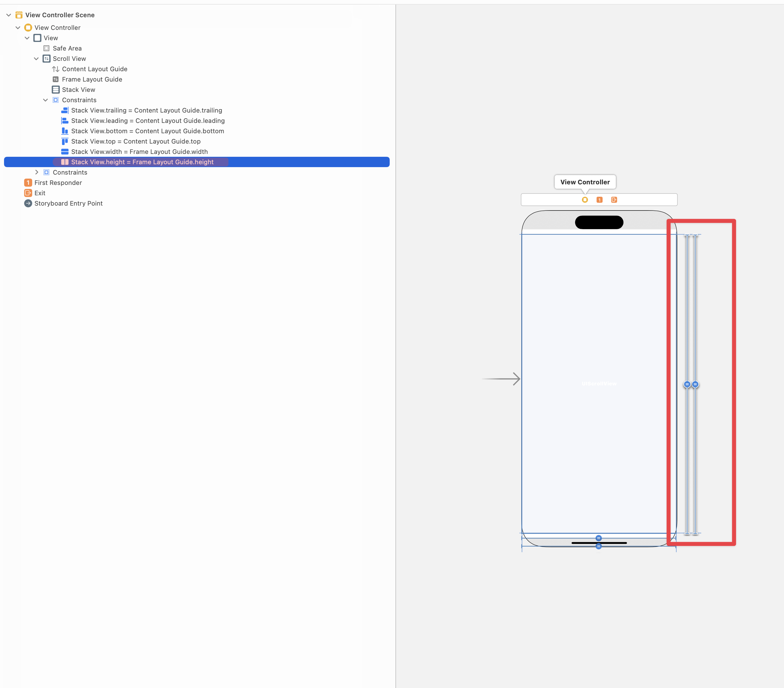784x688 pixels.
Task: Select Safe Area in the outline
Action: (x=67, y=48)
